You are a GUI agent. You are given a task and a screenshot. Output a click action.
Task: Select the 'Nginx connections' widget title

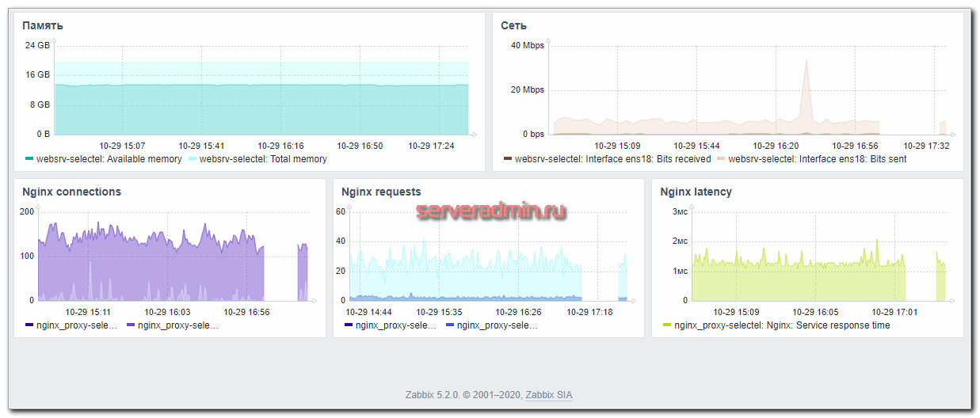coord(71,192)
